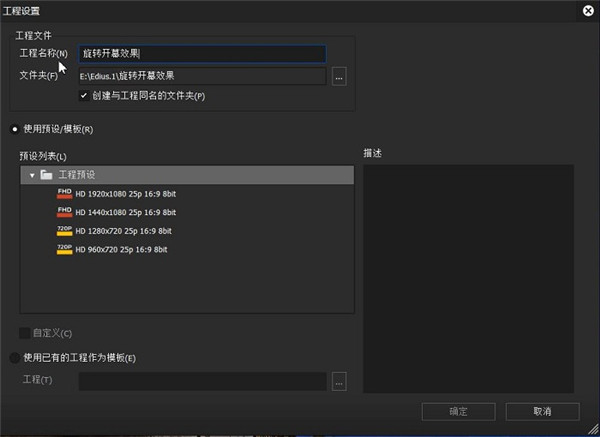Click the project name input field
Image resolution: width=600 pixels, height=437 pixels.
202,54
